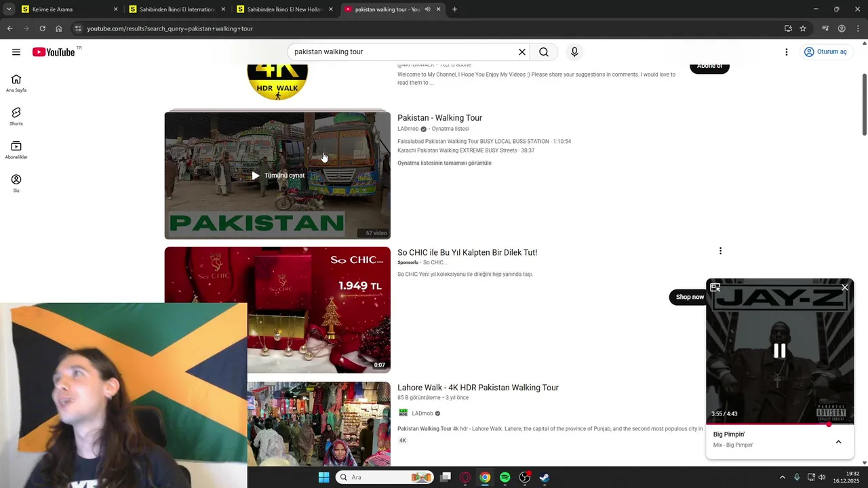Open the Windows Start menu
The width and height of the screenshot is (868, 488).
323,477
